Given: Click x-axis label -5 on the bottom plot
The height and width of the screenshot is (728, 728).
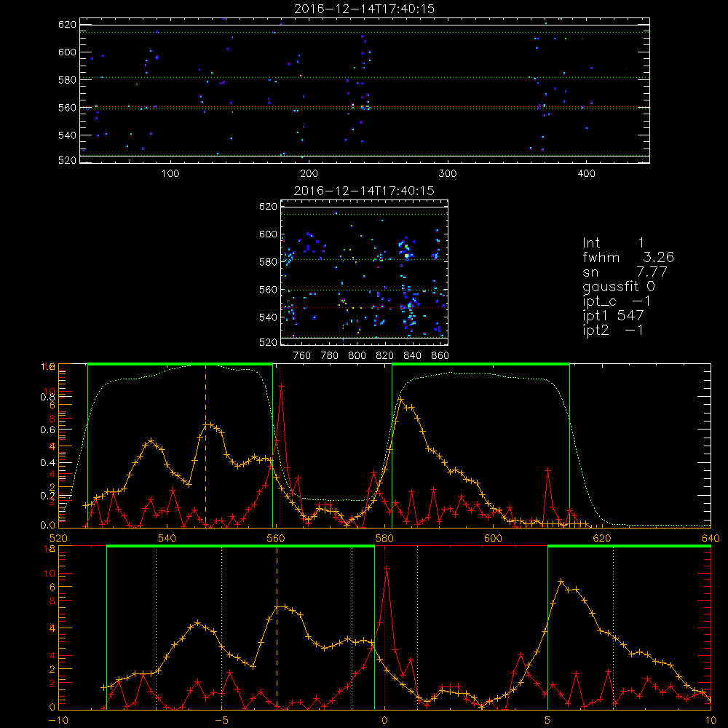Looking at the screenshot, I should (221, 720).
